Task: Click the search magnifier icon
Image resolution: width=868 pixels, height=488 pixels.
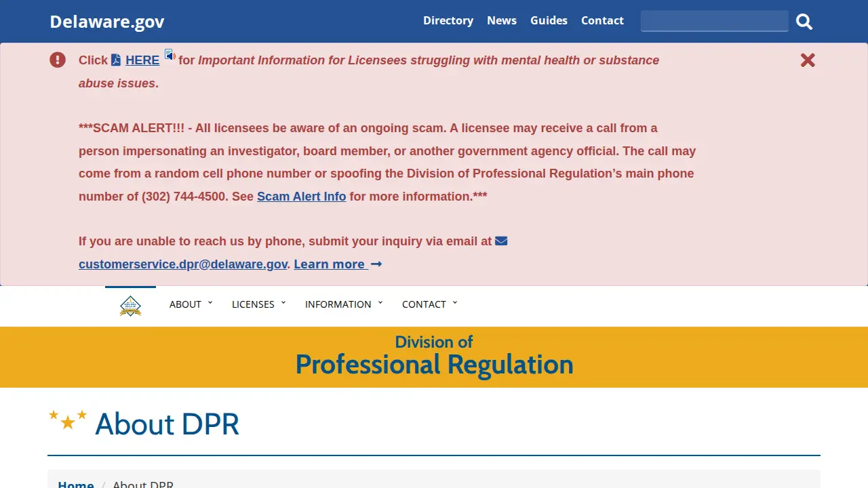Action: click(x=804, y=22)
